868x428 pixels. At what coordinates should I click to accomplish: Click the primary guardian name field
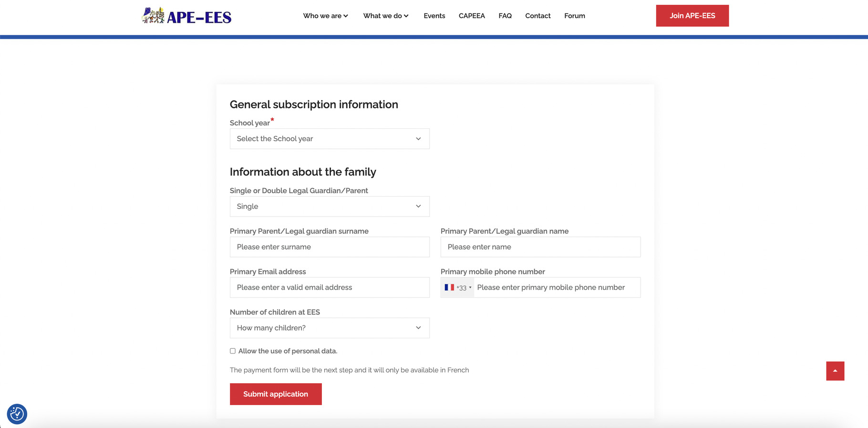pos(540,247)
